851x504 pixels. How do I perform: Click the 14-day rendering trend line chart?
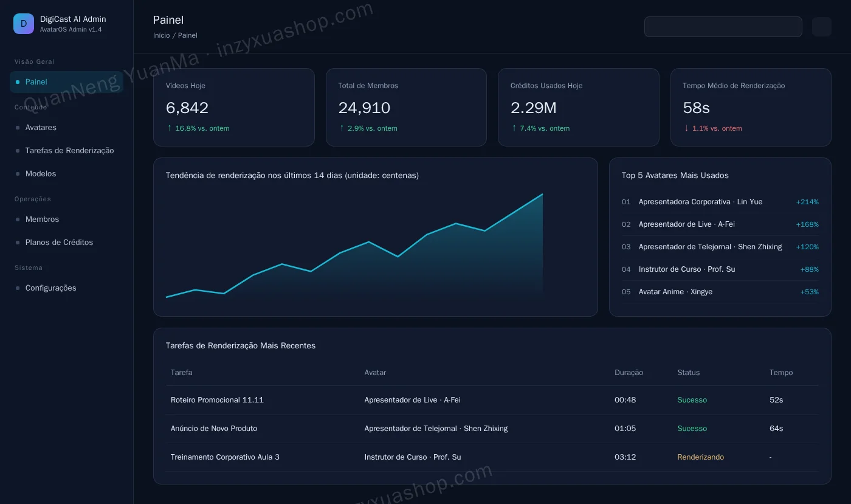coord(354,246)
